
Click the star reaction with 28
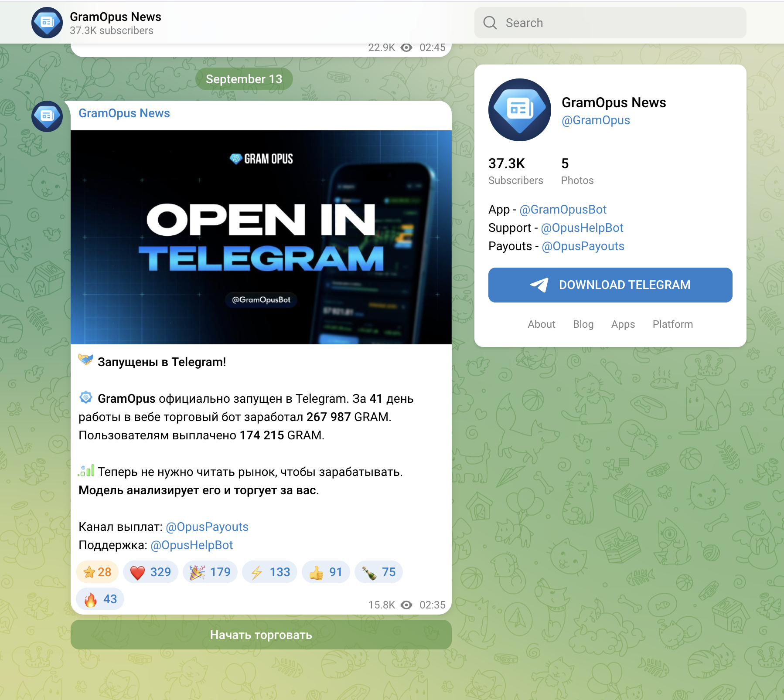97,572
